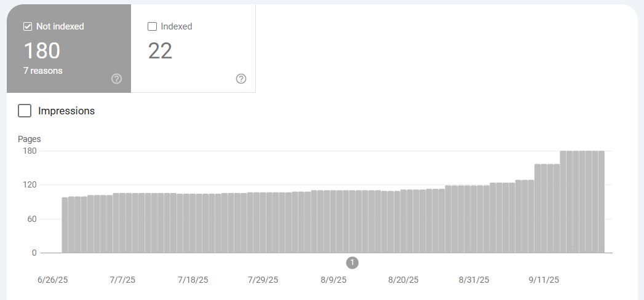Enable the Indexed checkbox
The height and width of the screenshot is (300, 644).
click(152, 26)
